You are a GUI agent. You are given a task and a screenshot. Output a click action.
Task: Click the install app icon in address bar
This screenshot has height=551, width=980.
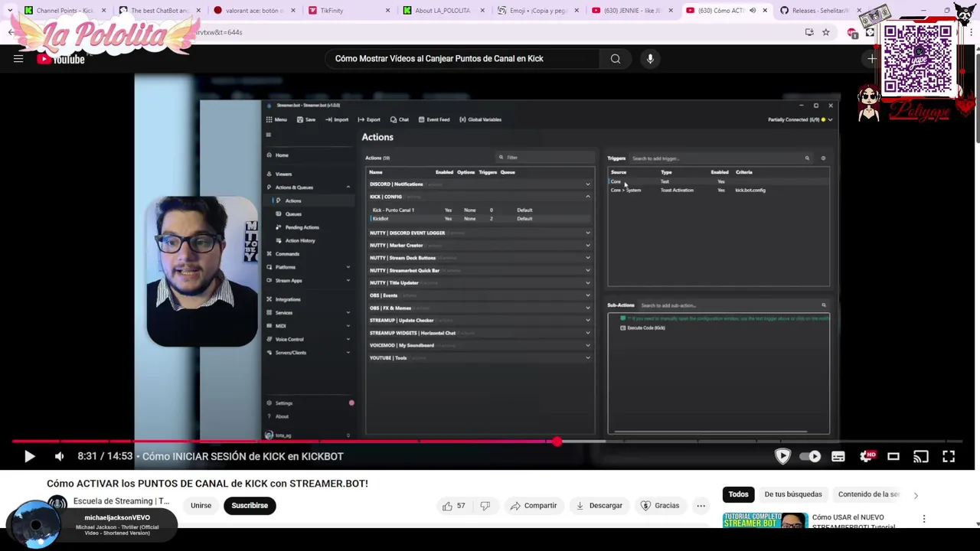coord(809,32)
